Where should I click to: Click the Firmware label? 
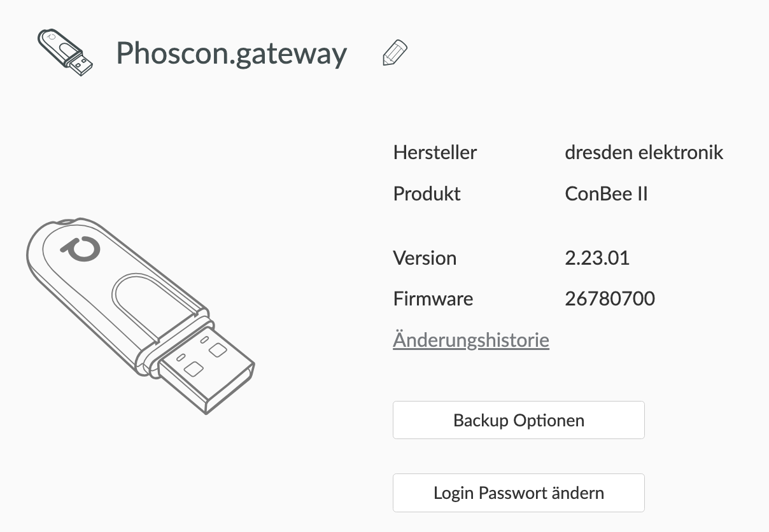(433, 298)
